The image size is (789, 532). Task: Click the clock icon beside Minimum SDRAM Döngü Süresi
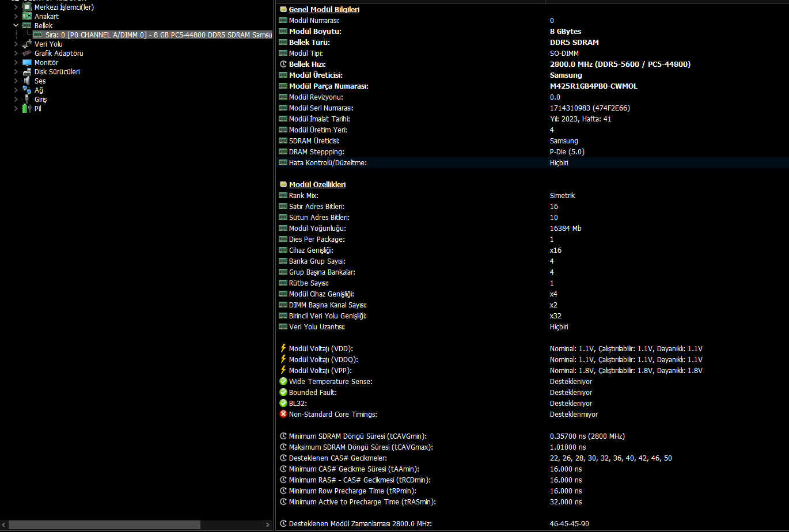coord(283,436)
